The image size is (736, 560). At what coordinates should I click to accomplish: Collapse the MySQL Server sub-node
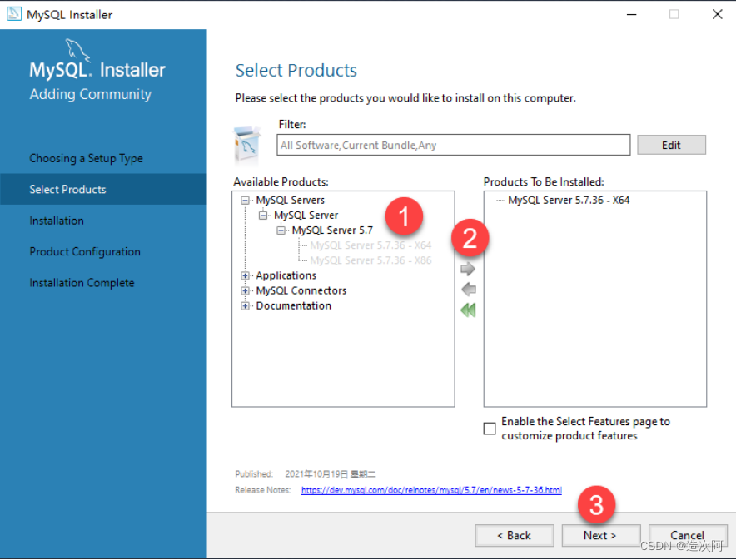263,216
